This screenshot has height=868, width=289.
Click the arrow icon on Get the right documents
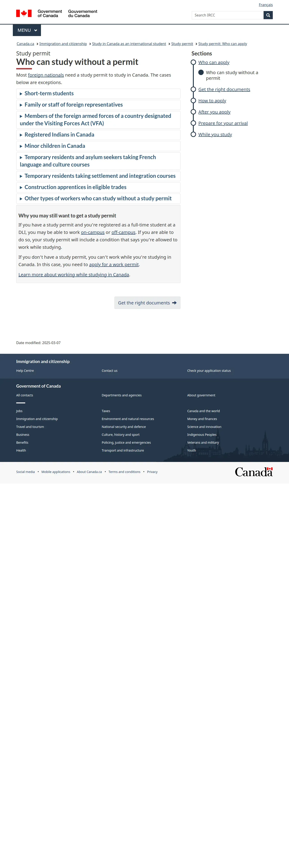coord(174,303)
